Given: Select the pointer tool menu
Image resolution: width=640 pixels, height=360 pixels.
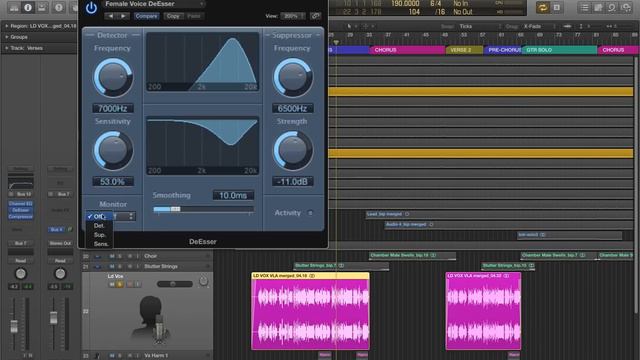Looking at the screenshot, I should coord(350,26).
